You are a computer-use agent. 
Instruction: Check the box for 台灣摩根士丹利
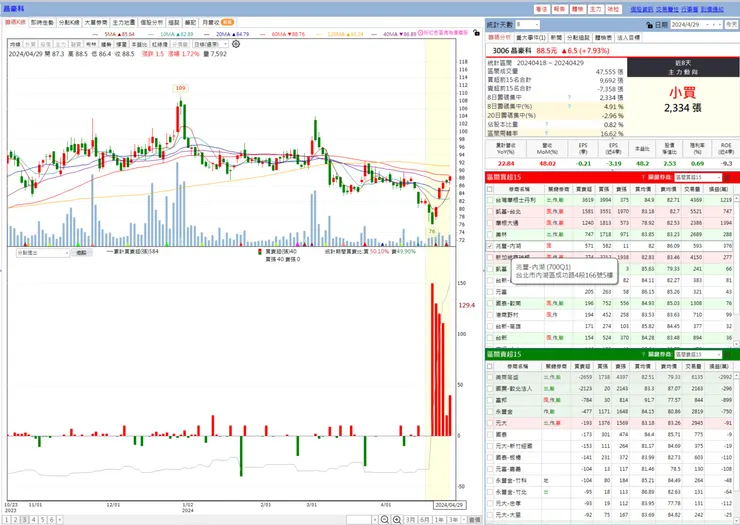490,200
